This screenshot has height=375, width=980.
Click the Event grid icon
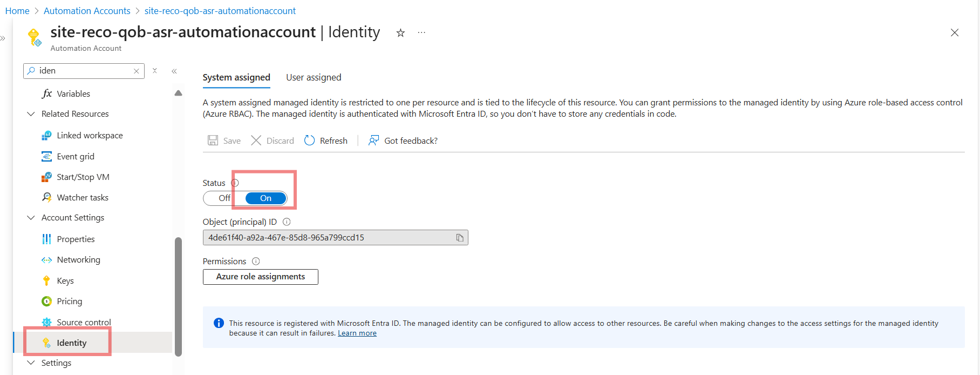point(47,156)
